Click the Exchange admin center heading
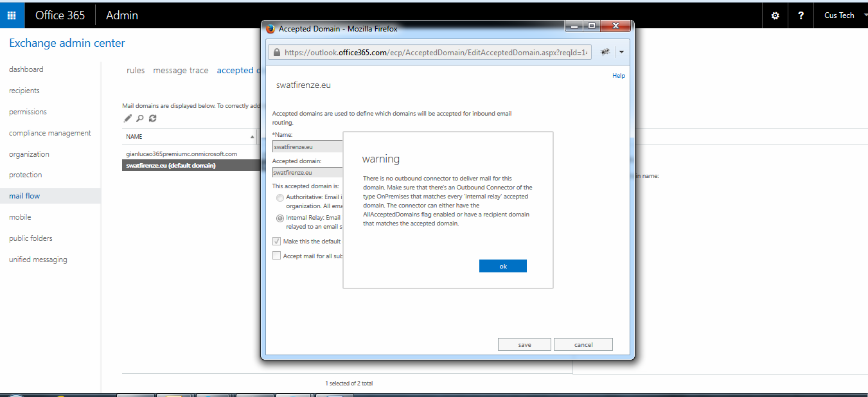 pos(67,43)
